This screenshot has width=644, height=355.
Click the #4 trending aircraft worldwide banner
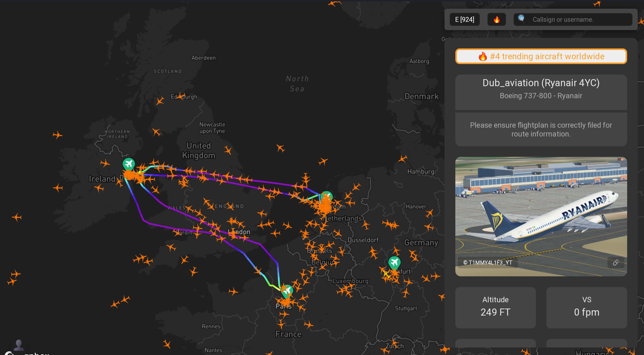(x=541, y=56)
